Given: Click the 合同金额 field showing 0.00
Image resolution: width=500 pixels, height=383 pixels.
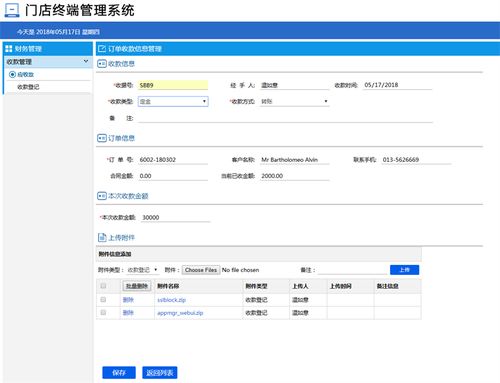Looking at the screenshot, I should [173, 176].
